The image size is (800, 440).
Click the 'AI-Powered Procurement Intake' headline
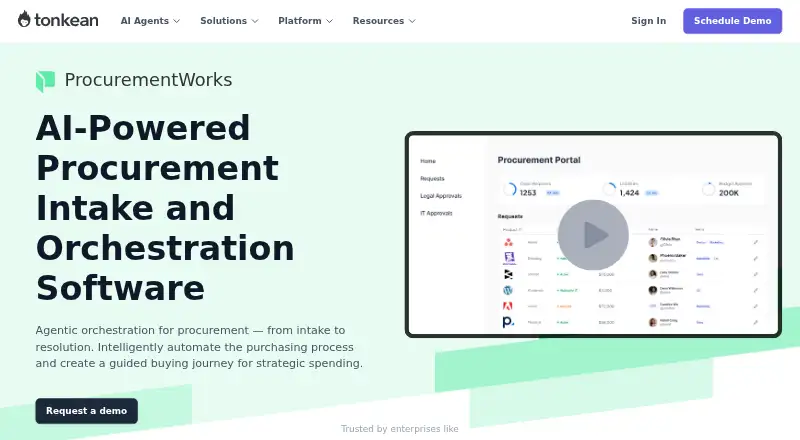pos(165,208)
